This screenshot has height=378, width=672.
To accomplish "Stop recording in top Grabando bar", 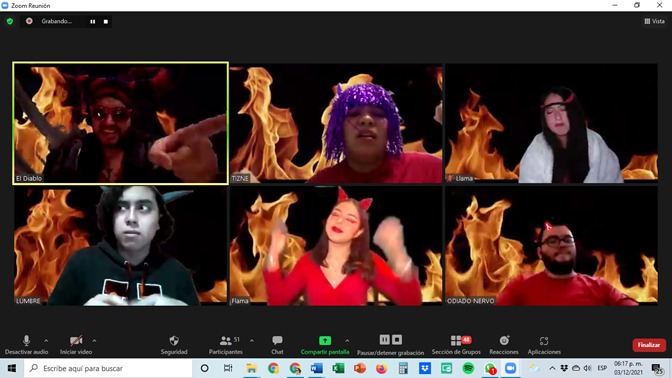I will pos(106,21).
